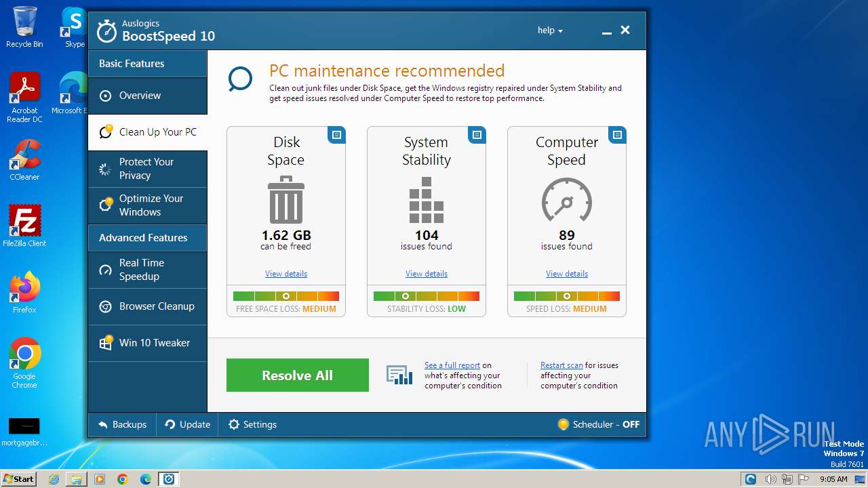This screenshot has width=868, height=488.
Task: Click System Stability card list icon
Action: (477, 135)
